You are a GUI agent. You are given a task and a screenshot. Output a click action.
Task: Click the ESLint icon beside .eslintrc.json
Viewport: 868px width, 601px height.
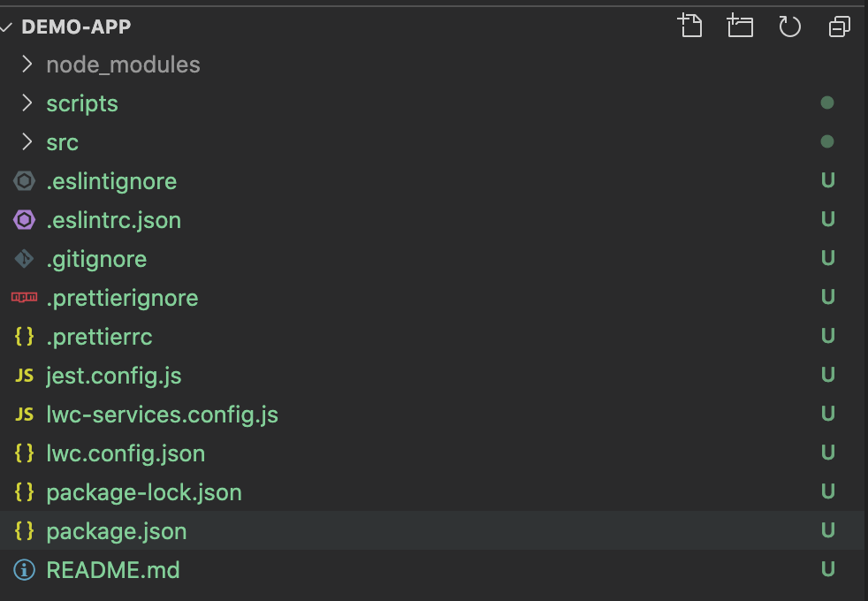(x=25, y=220)
